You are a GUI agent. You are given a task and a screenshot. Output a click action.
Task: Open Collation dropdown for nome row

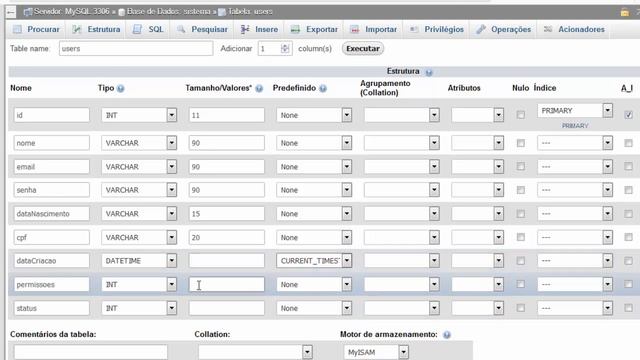(402, 143)
